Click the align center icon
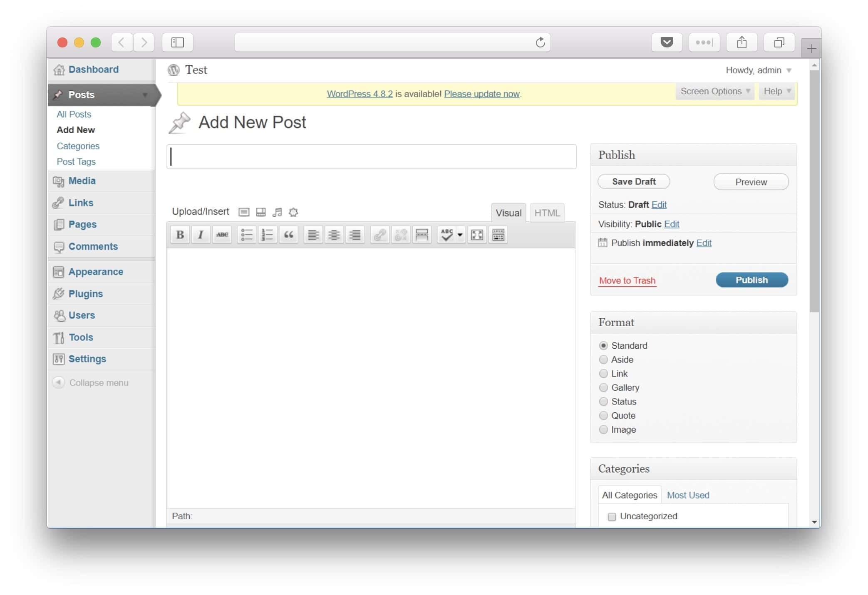The width and height of the screenshot is (868, 595). pos(334,235)
